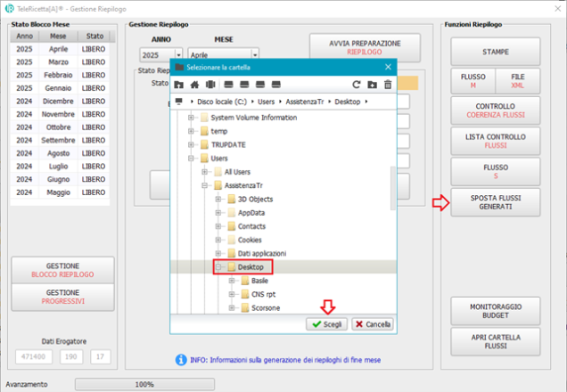Expand the TRUPDATE folder node
567x392 pixels.
(191, 144)
